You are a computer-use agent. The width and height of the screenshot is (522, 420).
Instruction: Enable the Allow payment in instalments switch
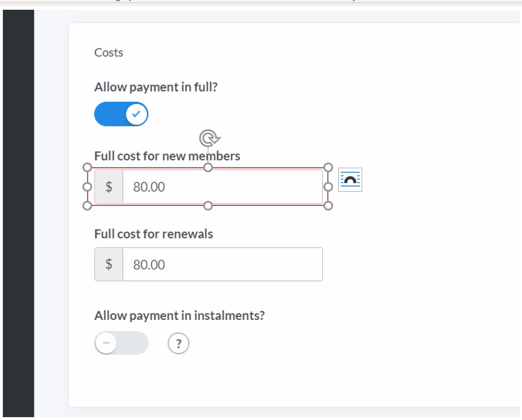click(x=121, y=343)
